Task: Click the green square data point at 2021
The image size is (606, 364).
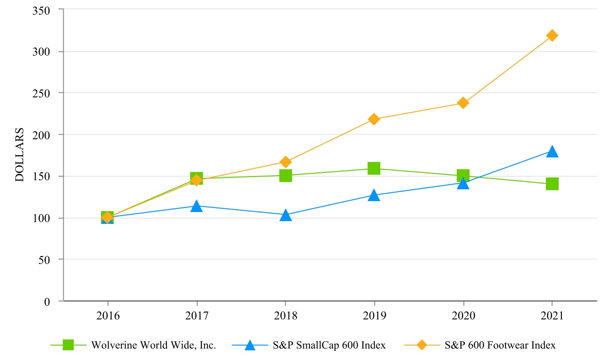Action: click(552, 184)
